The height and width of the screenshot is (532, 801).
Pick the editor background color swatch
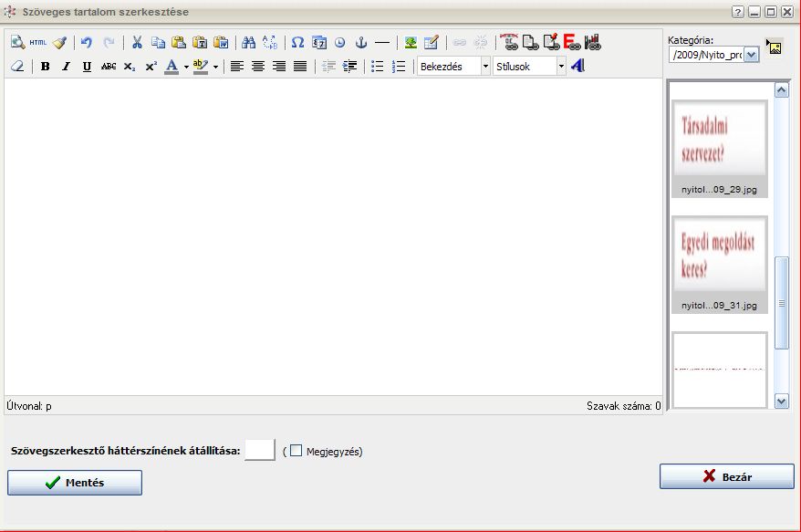pyautogui.click(x=260, y=450)
